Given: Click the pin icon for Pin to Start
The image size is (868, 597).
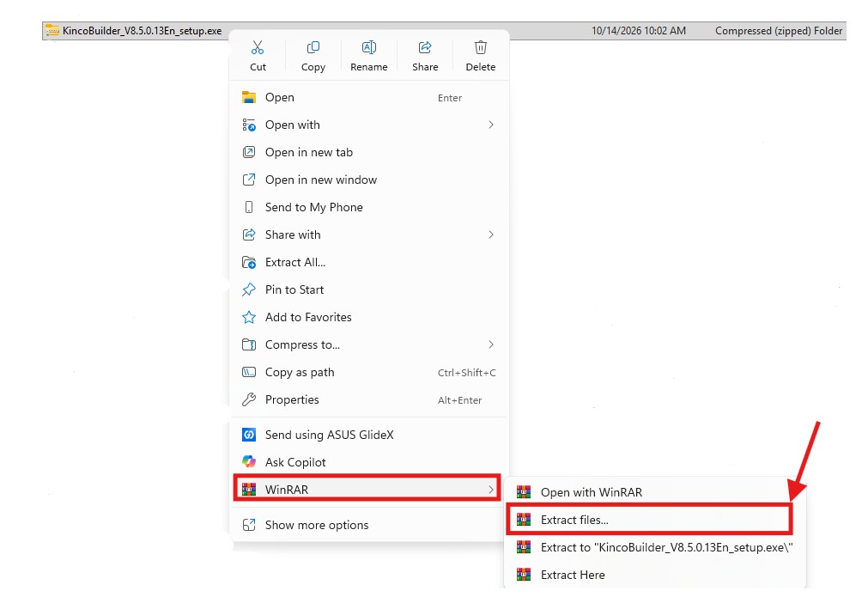Looking at the screenshot, I should [249, 289].
